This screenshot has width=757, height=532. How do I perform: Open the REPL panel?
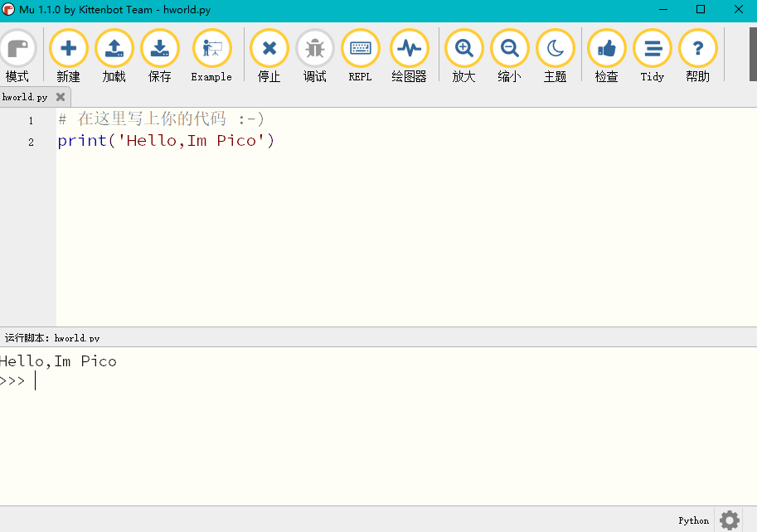coord(360,56)
